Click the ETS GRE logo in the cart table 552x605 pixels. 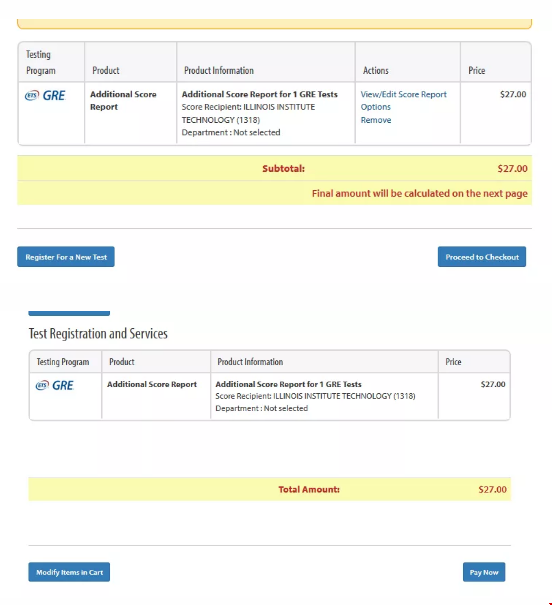click(45, 95)
